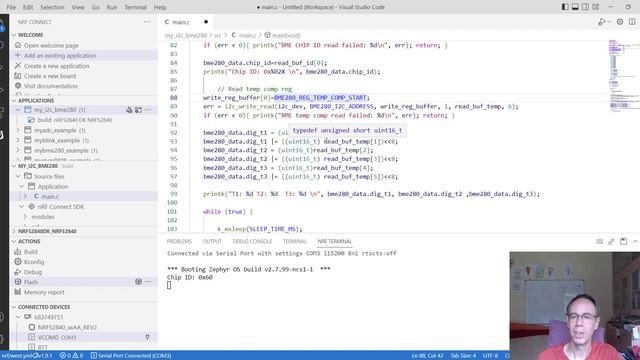640x360 pixels.
Task: Open the Go menu
Action: coord(96,7)
